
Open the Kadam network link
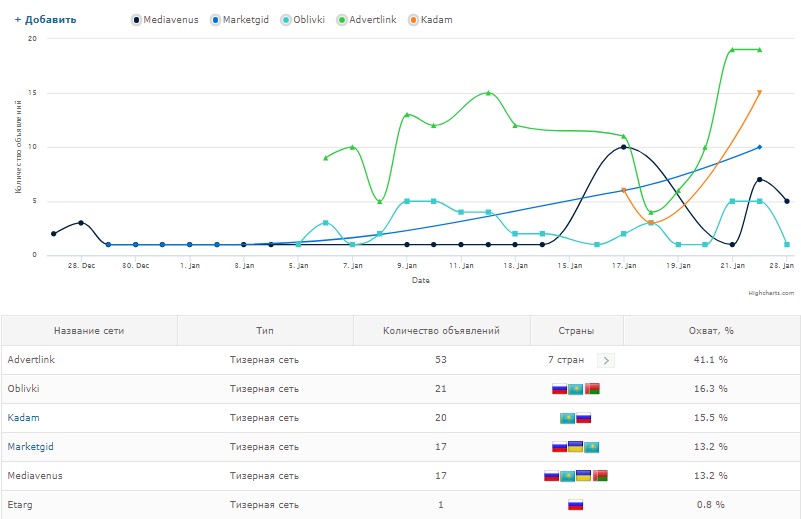click(23, 417)
